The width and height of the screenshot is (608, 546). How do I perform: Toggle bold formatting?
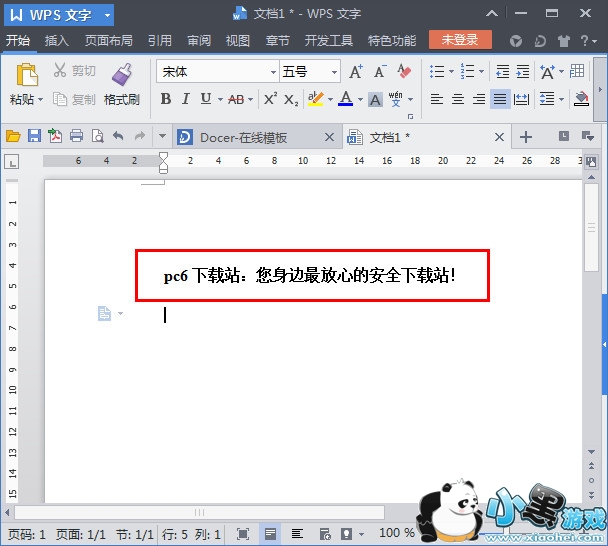click(166, 99)
